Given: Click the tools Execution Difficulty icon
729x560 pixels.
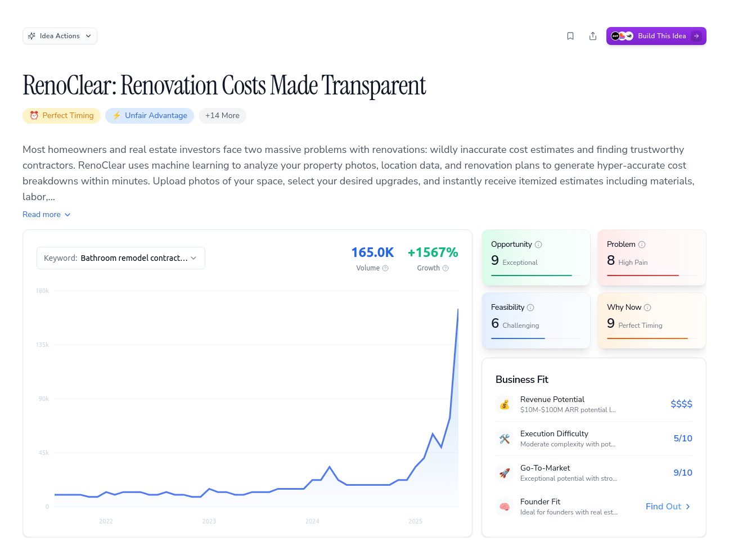Looking at the screenshot, I should [505, 439].
